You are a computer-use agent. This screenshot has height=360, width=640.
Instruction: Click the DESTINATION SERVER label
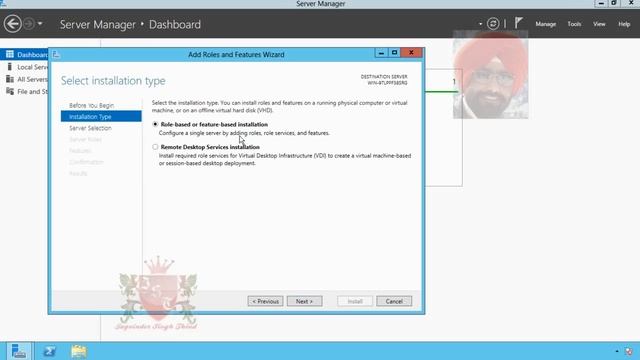pyautogui.click(x=384, y=77)
